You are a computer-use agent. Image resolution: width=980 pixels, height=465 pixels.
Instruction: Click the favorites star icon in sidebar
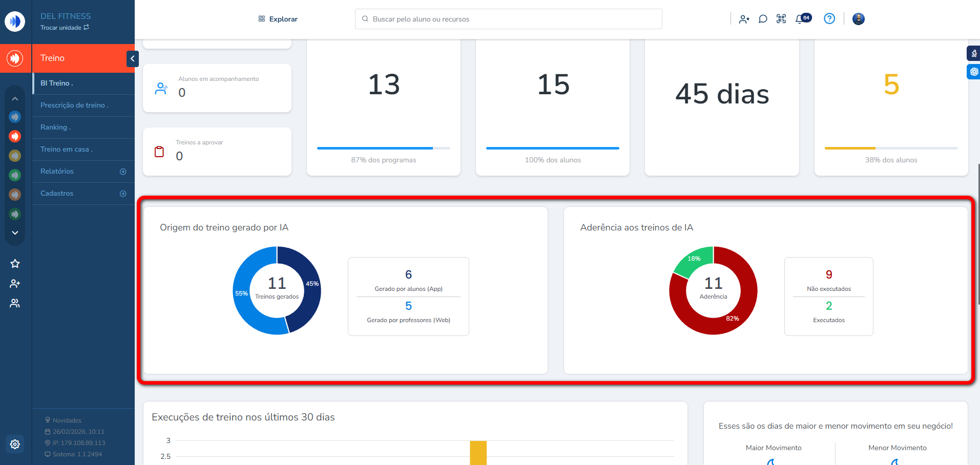coord(15,264)
